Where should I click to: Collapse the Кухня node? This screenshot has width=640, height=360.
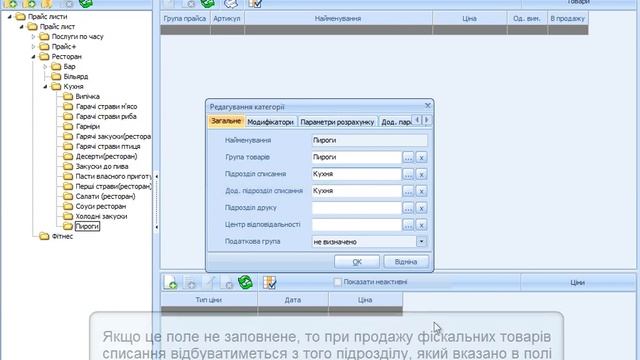click(x=45, y=87)
